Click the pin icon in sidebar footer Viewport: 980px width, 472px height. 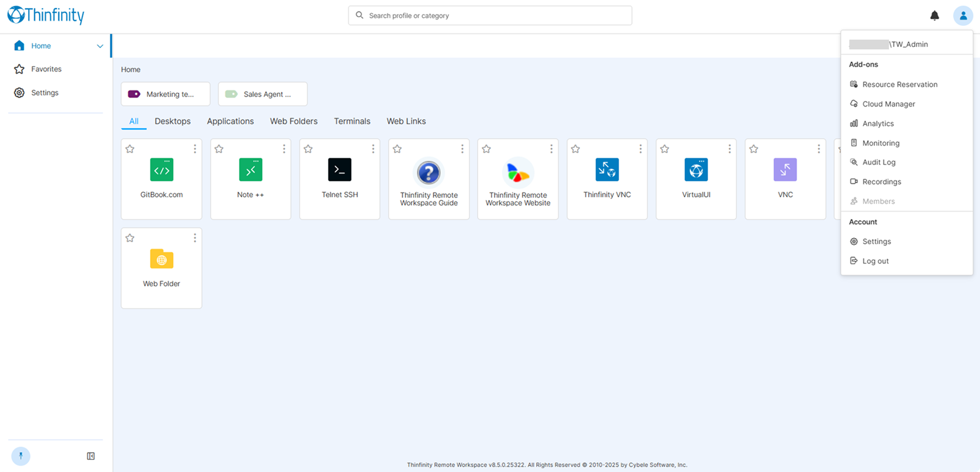[x=21, y=456]
